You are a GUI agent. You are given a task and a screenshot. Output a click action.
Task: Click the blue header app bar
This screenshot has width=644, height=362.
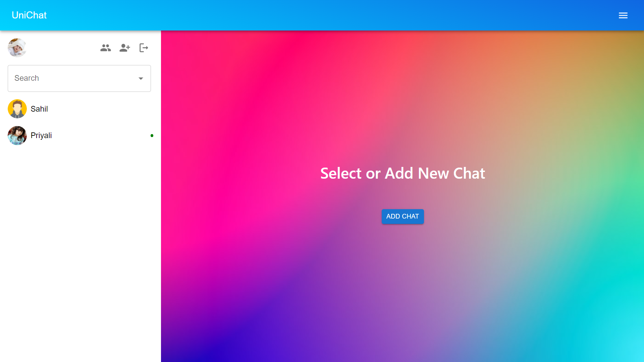322,15
